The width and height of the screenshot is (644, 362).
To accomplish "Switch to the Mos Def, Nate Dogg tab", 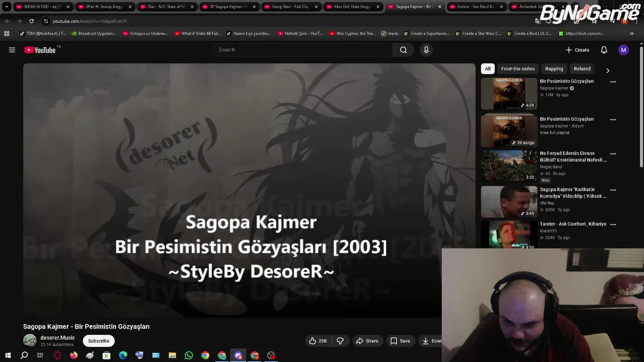I will pos(352,7).
